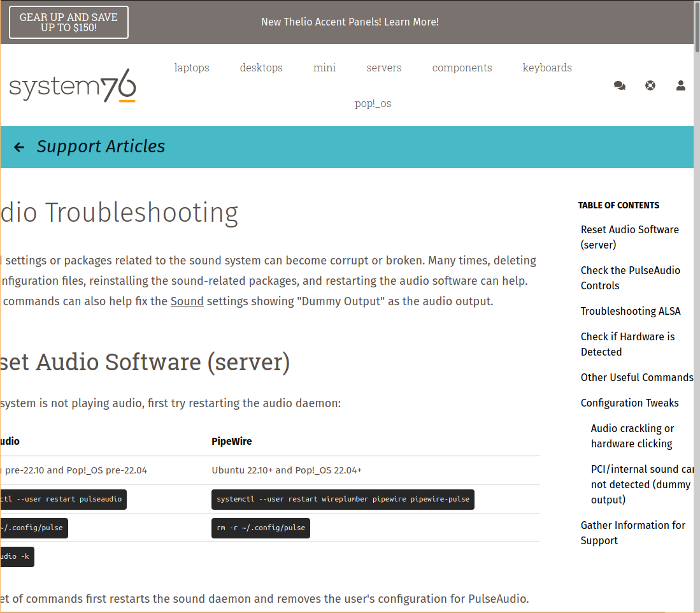This screenshot has height=613, width=700.
Task: Select the servers category
Action: (383, 68)
